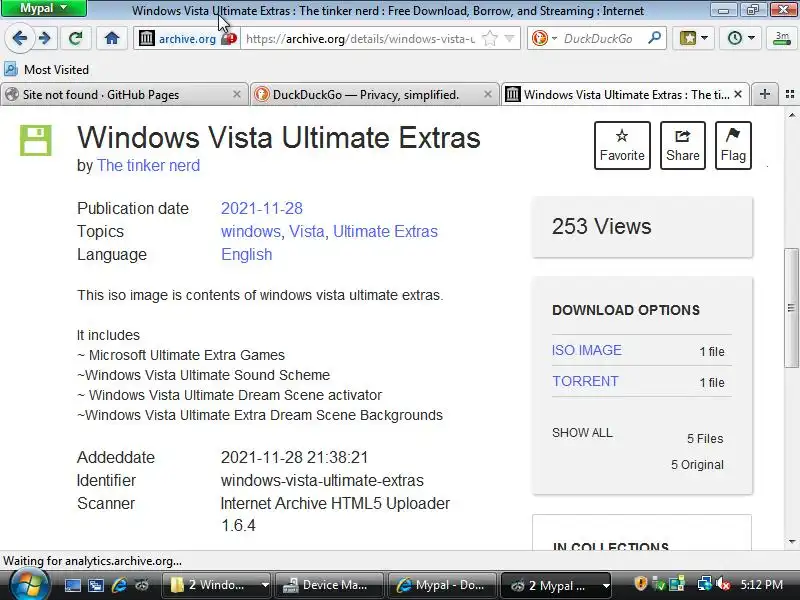
Task: Click the green floppy disk software icon
Action: (x=36, y=140)
